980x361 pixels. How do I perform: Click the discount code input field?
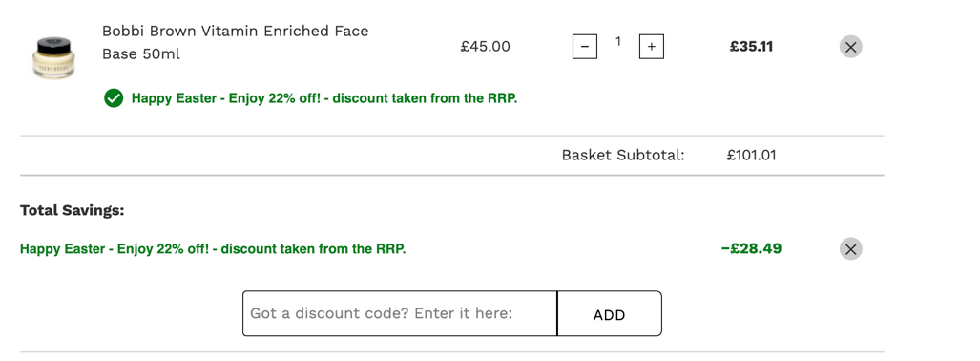coord(400,313)
